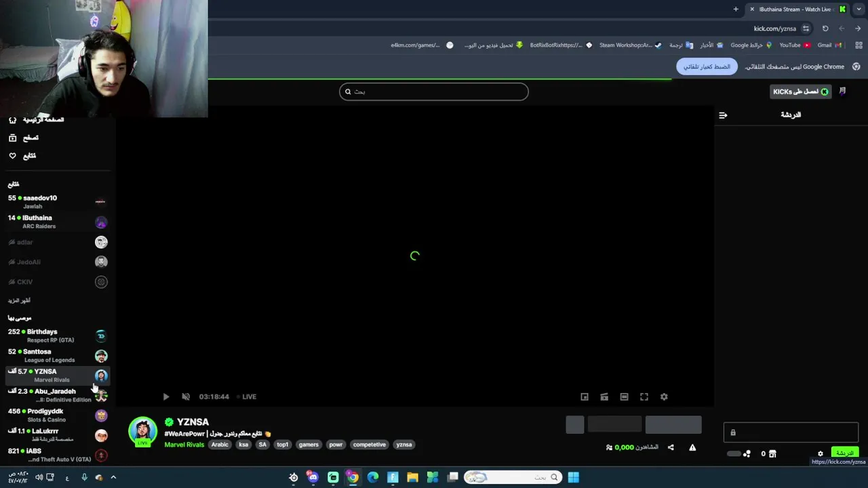Click the kick.com/yznsa address bar
Screen dimensions: 868x488
(775, 28)
